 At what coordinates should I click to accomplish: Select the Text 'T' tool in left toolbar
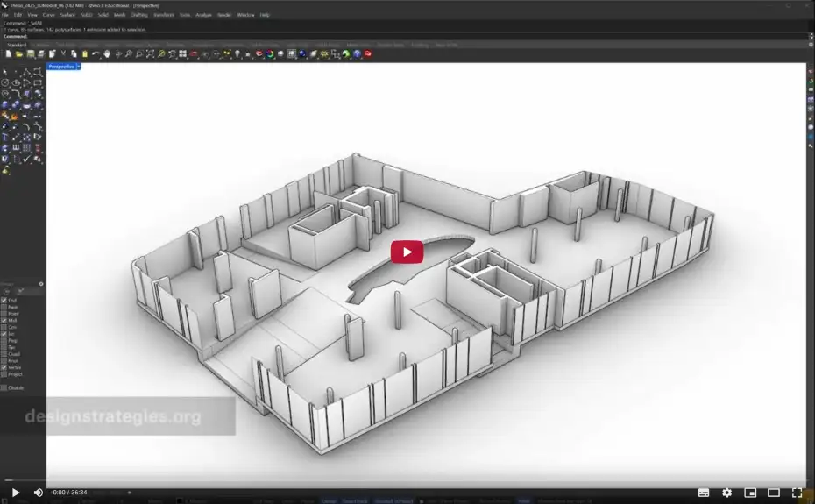tap(4, 137)
